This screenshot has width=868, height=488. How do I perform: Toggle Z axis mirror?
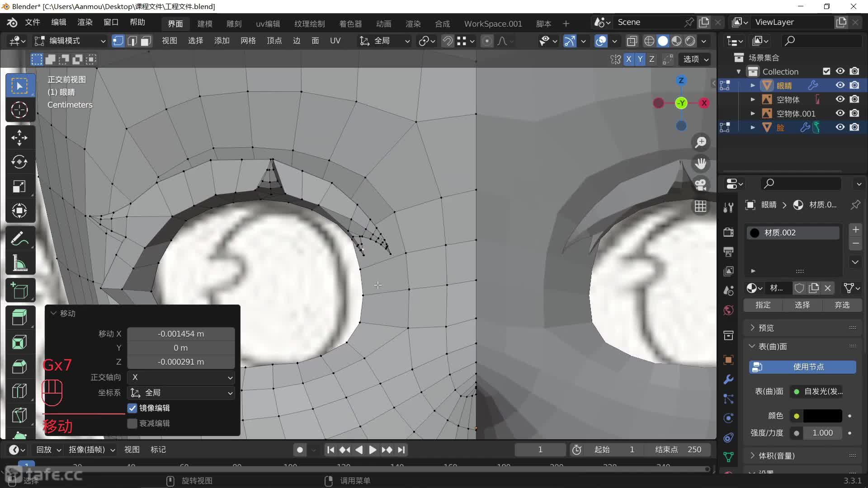coord(651,59)
